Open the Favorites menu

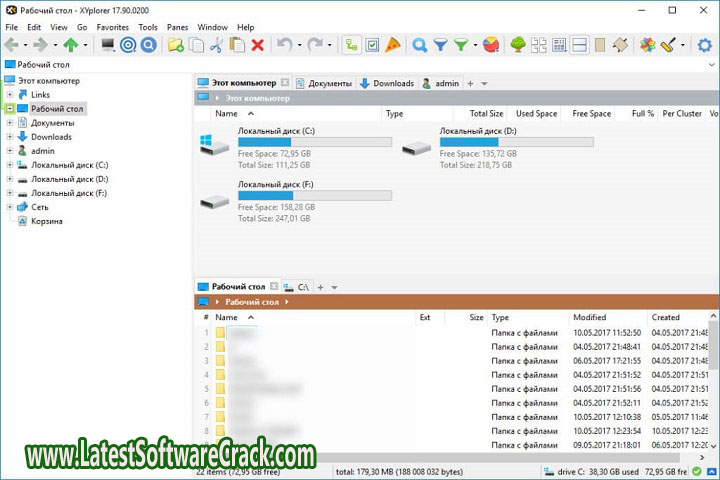click(x=111, y=27)
